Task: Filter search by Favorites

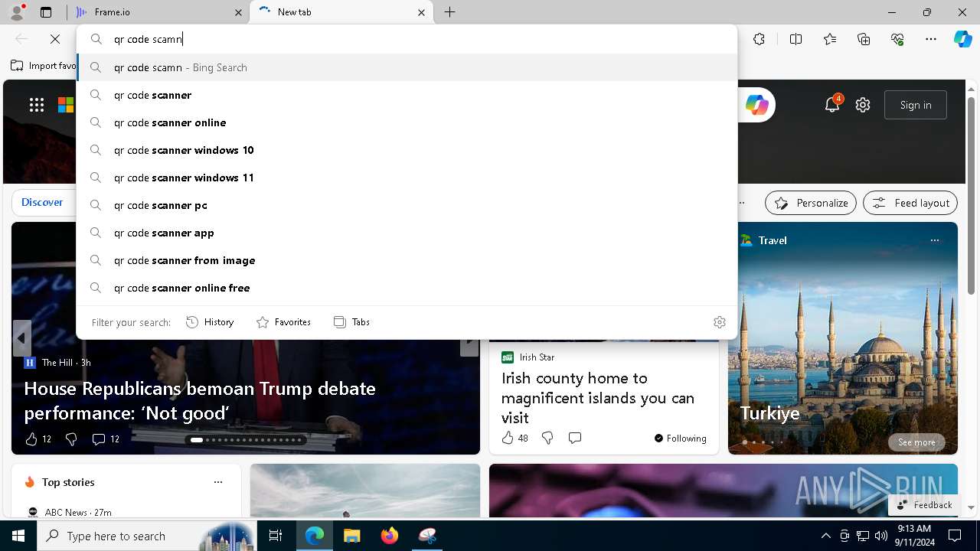Action: (x=283, y=322)
